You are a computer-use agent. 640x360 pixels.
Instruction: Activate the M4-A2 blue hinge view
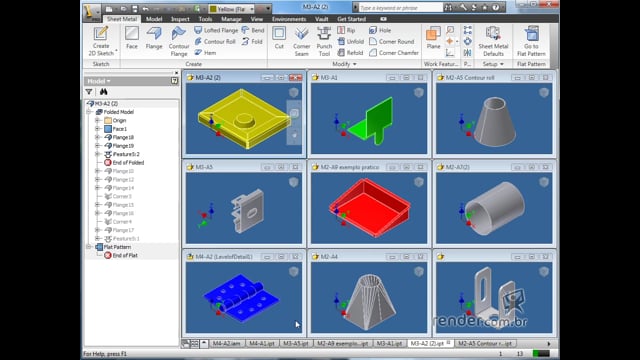(x=244, y=298)
